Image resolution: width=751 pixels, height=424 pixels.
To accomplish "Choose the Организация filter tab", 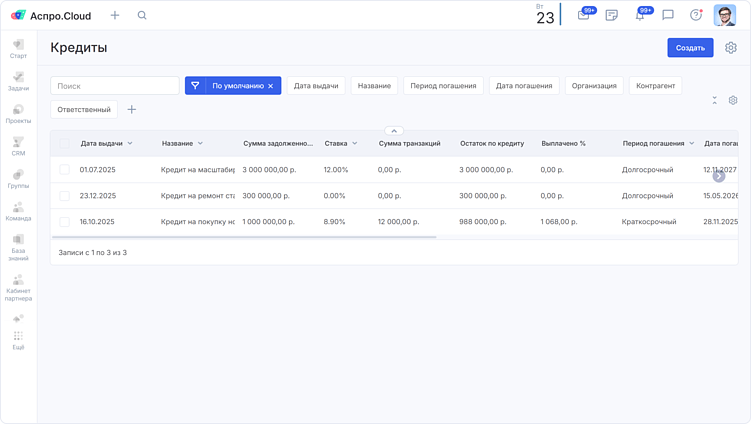I will [594, 86].
